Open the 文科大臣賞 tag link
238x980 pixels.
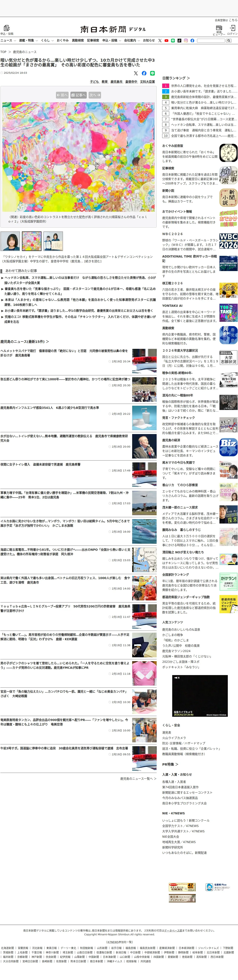point(147,82)
